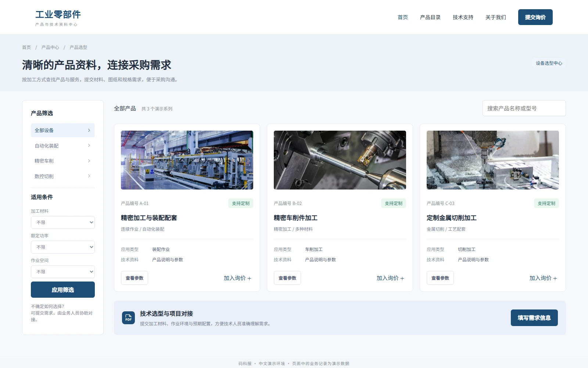
Task: Open the precision turning product image
Action: pos(340,160)
